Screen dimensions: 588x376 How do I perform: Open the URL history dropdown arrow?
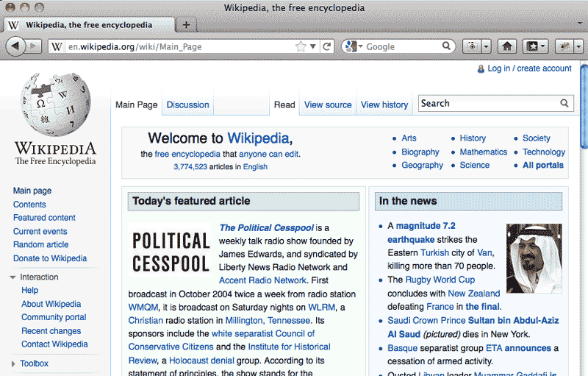point(313,46)
